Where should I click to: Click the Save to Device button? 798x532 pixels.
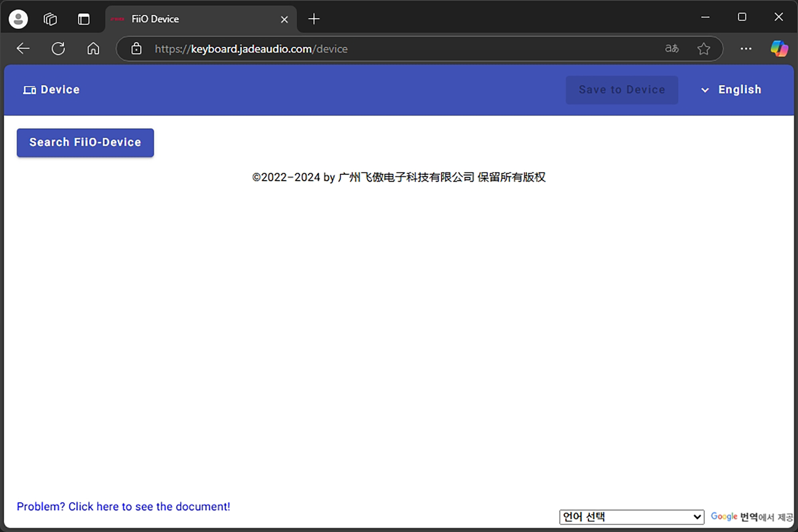click(x=622, y=90)
